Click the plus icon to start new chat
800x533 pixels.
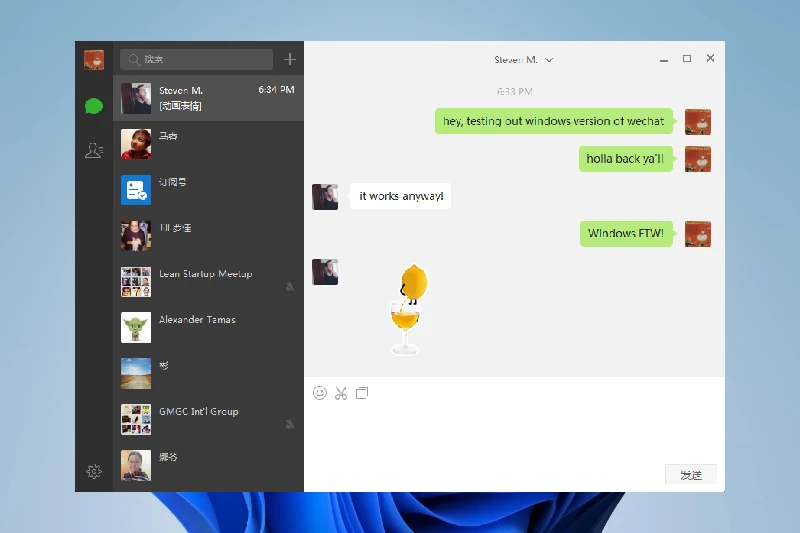(290, 60)
